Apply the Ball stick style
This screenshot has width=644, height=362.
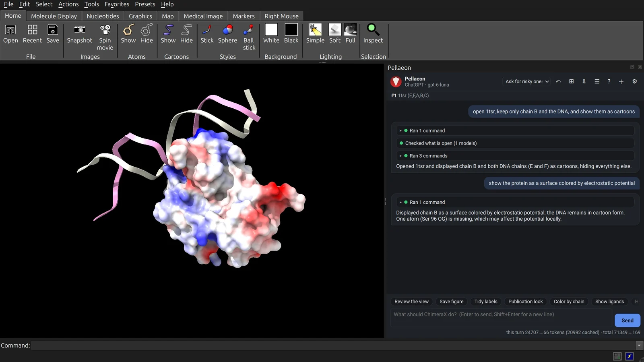click(x=249, y=37)
